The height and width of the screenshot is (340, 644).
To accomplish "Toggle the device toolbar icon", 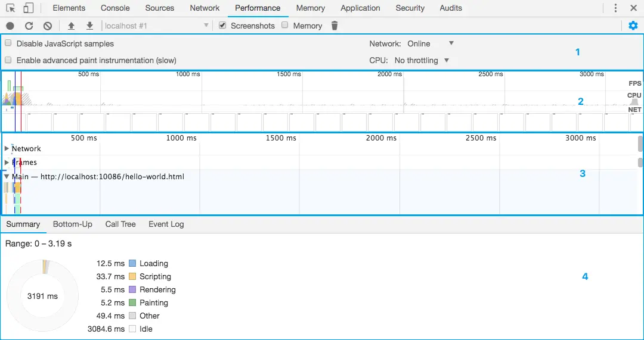I will click(x=28, y=8).
